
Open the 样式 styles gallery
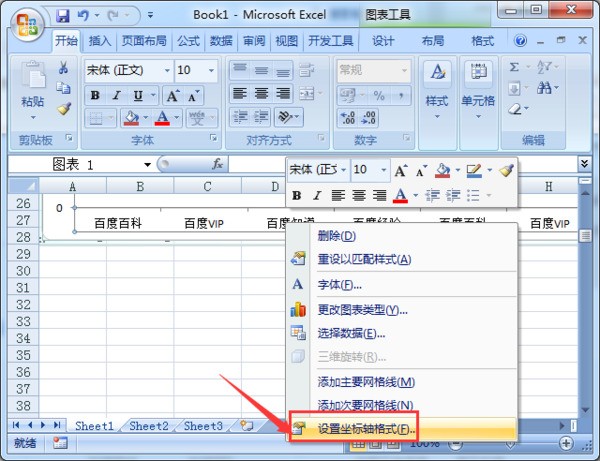437,90
